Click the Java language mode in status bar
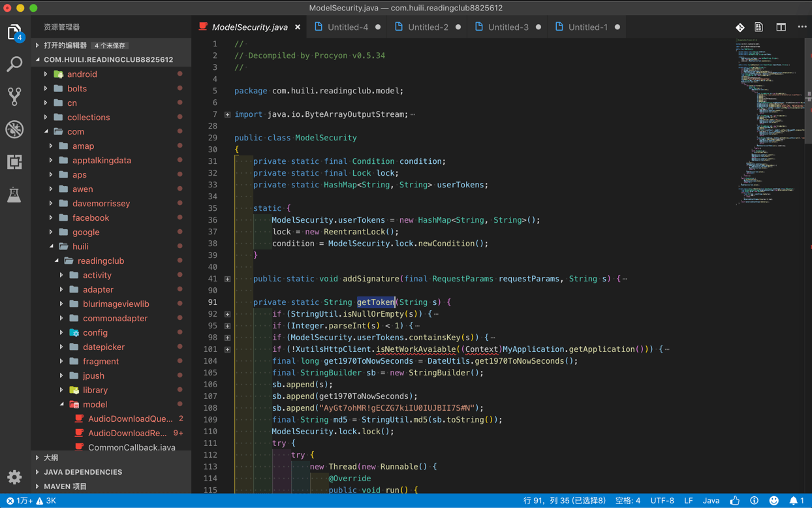 711,500
